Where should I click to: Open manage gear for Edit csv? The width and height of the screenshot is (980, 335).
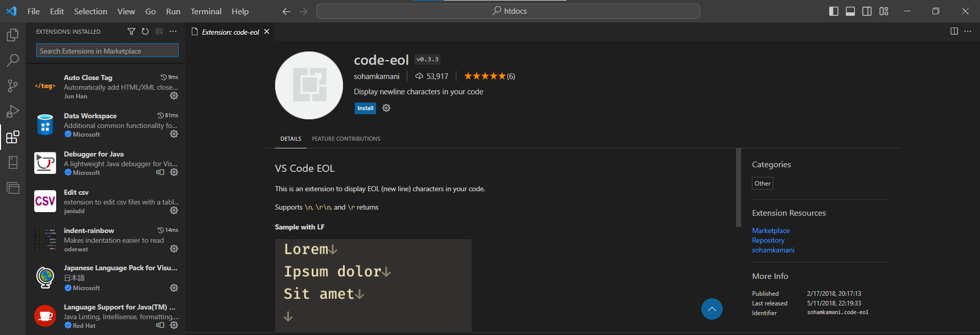[x=174, y=211]
